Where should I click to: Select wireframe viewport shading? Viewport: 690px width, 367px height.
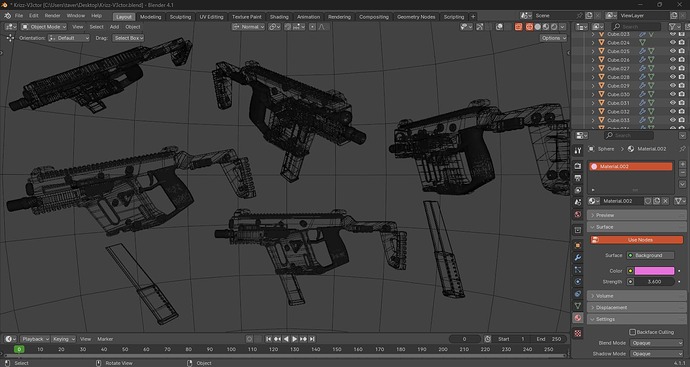tap(529, 27)
